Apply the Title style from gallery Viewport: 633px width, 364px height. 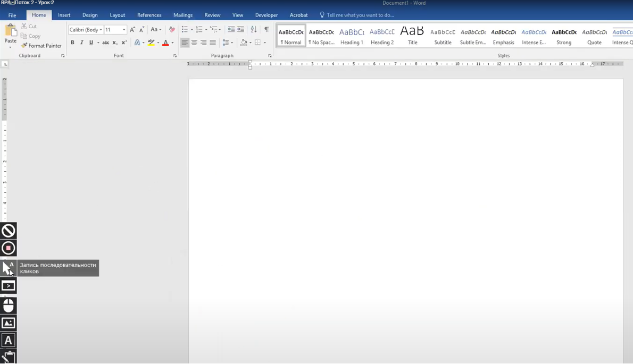pyautogui.click(x=412, y=36)
